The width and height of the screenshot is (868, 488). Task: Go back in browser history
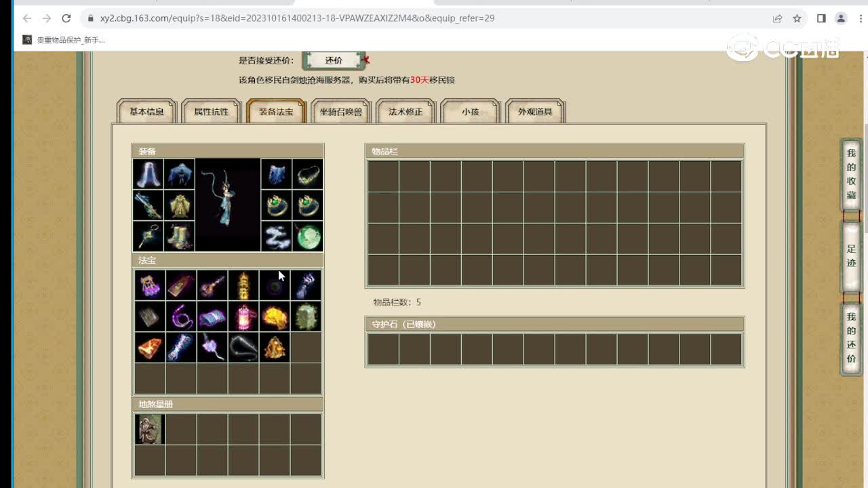tap(27, 18)
